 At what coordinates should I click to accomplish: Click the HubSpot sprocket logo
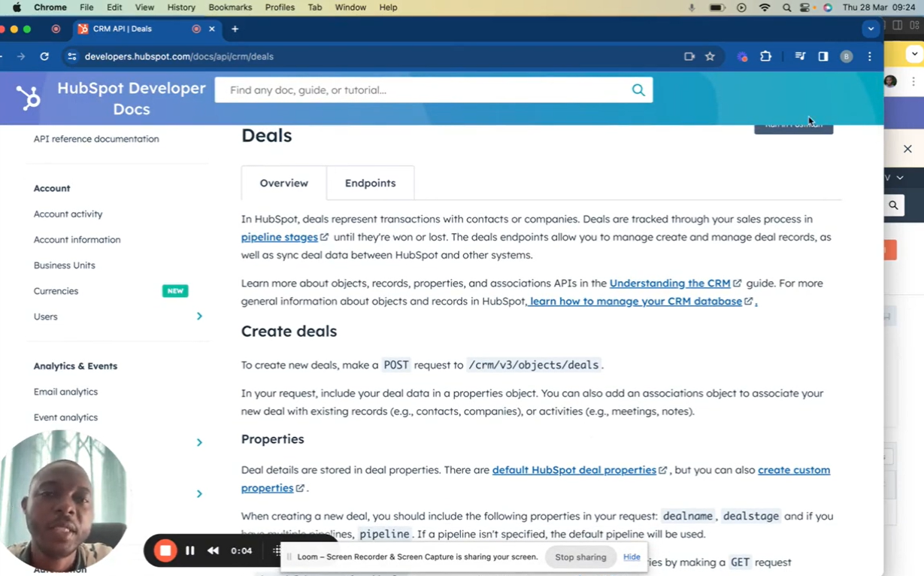coord(29,98)
